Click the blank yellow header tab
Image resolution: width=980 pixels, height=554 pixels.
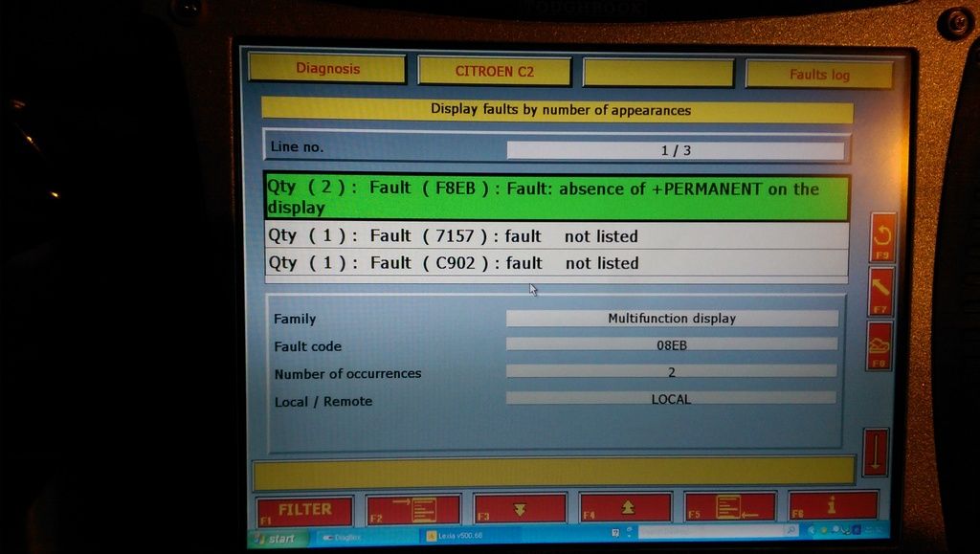(658, 73)
